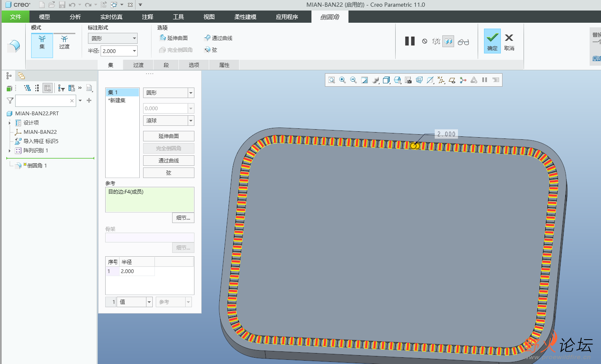Switch to the 模型 ribbon tab
This screenshot has height=364, width=601.
(45, 17)
